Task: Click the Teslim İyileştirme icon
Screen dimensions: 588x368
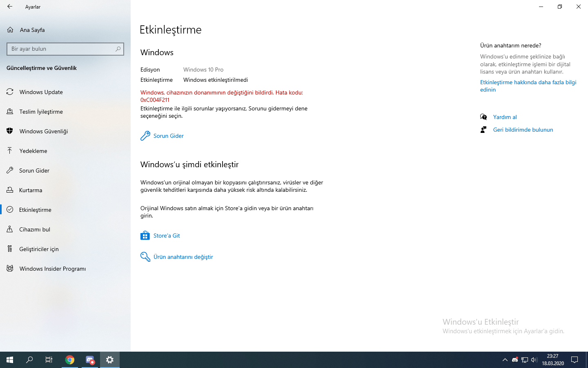Action: 10,112
